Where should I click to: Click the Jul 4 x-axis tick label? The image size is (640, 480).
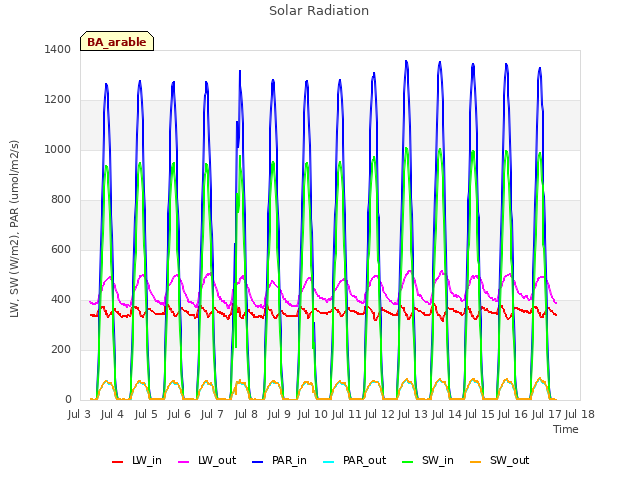point(112,414)
